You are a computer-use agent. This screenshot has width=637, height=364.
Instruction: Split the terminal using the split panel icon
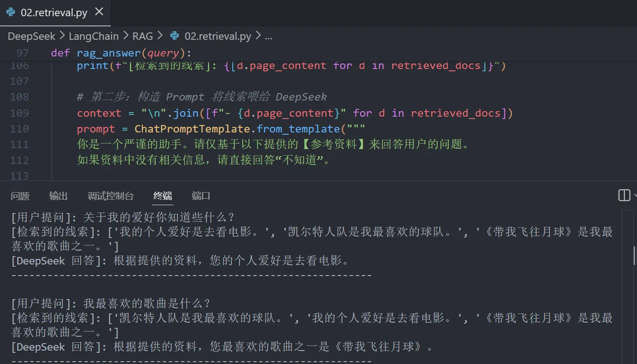pos(624,195)
